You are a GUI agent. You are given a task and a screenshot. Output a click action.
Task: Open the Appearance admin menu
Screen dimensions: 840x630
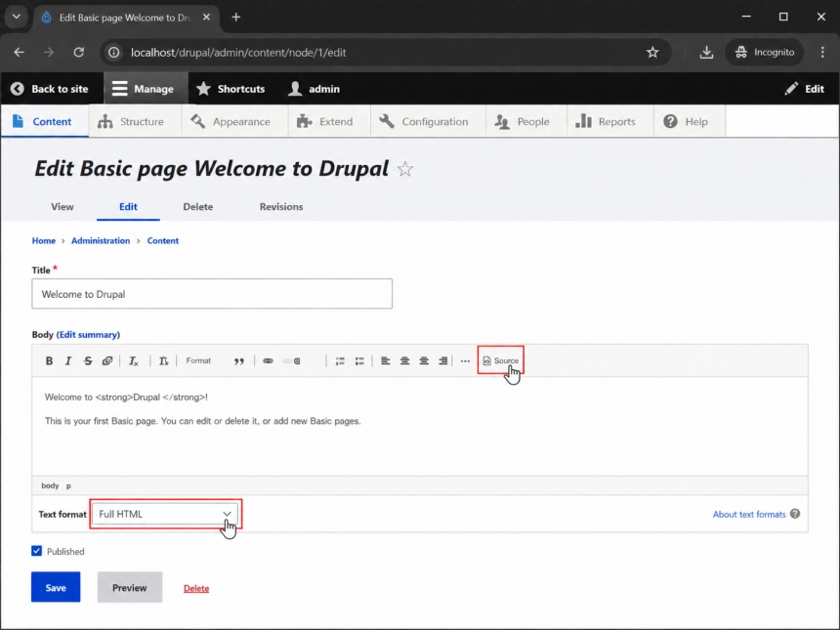point(234,122)
